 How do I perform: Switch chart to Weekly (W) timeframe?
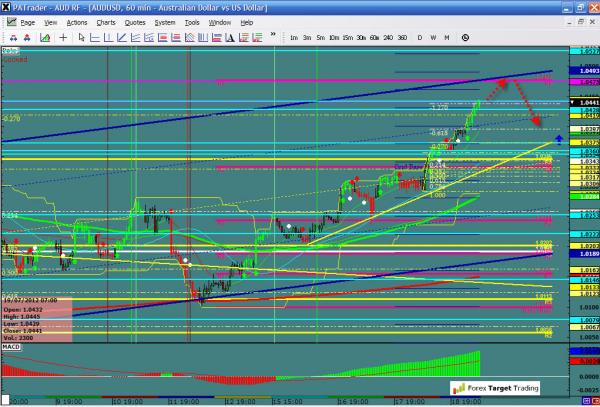point(433,38)
